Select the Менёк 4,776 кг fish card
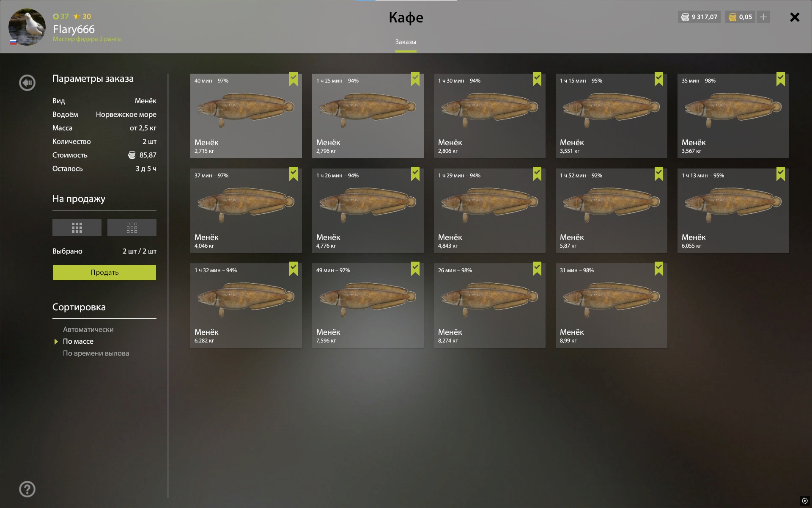812x508 pixels. click(x=368, y=211)
